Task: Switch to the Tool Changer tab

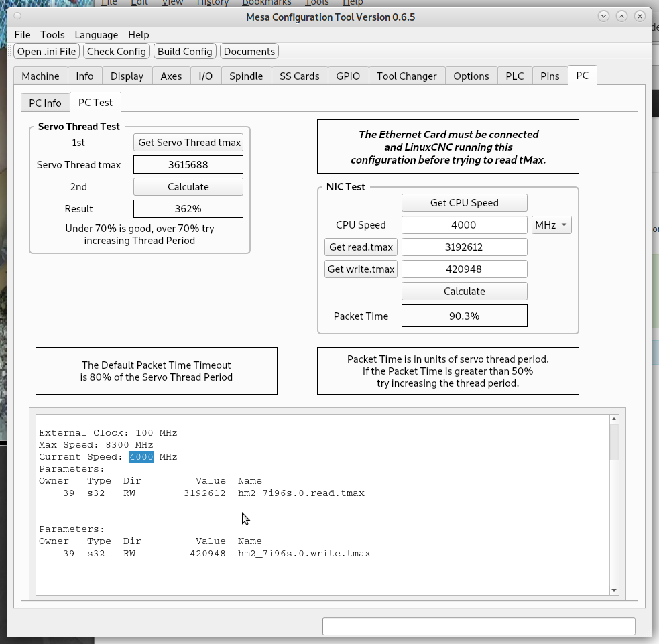Action: pyautogui.click(x=406, y=76)
